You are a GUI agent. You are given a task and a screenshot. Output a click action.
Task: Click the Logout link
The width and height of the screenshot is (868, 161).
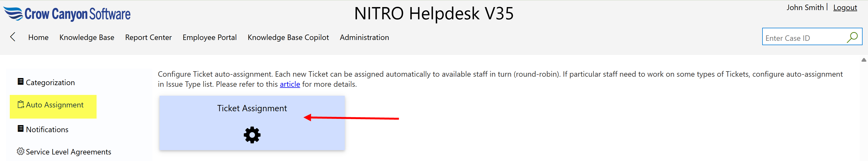pos(845,7)
